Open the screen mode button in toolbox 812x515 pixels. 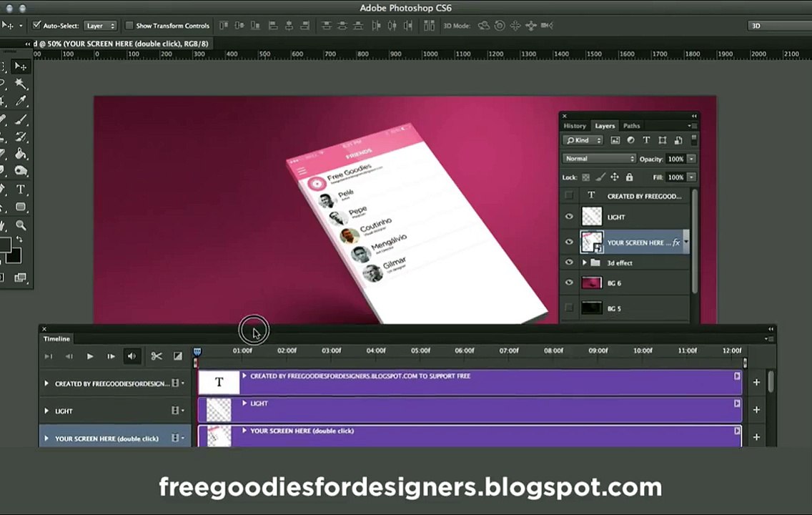(20, 278)
